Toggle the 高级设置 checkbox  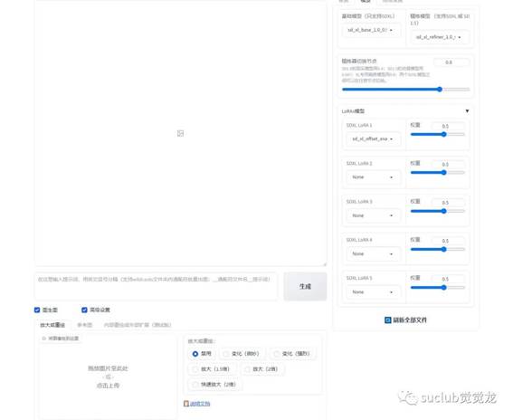pos(84,310)
